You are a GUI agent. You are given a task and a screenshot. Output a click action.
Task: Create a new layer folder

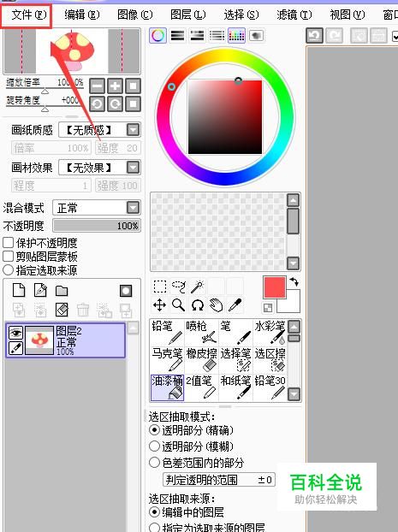[x=62, y=291]
